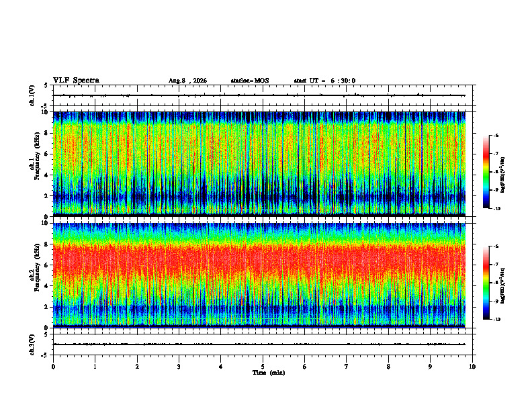Screen dimensions: 532x411
Task: Click time axis tick label "4"
Action: tap(221, 367)
